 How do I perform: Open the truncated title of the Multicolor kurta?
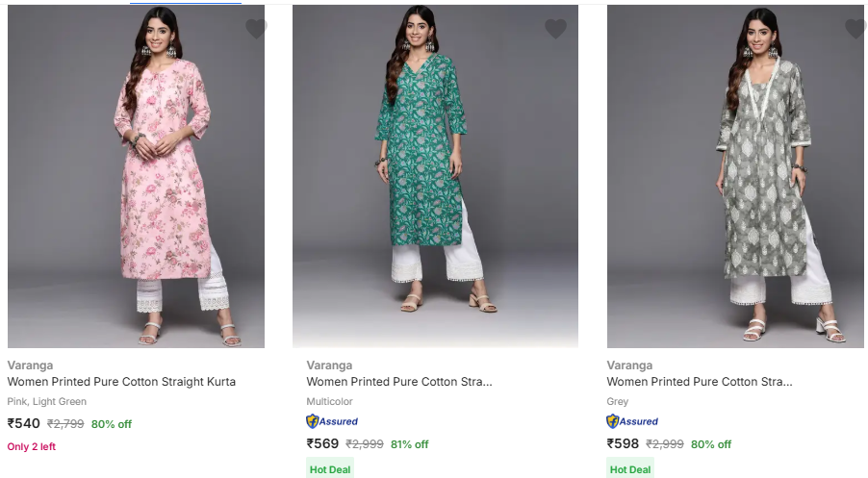tap(398, 382)
